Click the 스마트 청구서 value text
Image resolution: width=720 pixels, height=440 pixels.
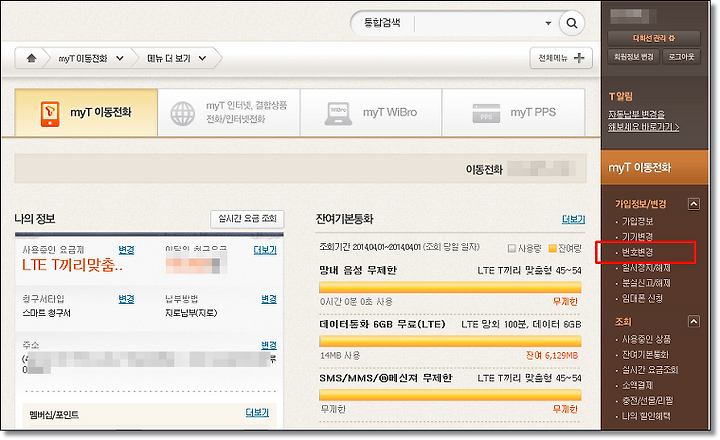click(x=46, y=313)
